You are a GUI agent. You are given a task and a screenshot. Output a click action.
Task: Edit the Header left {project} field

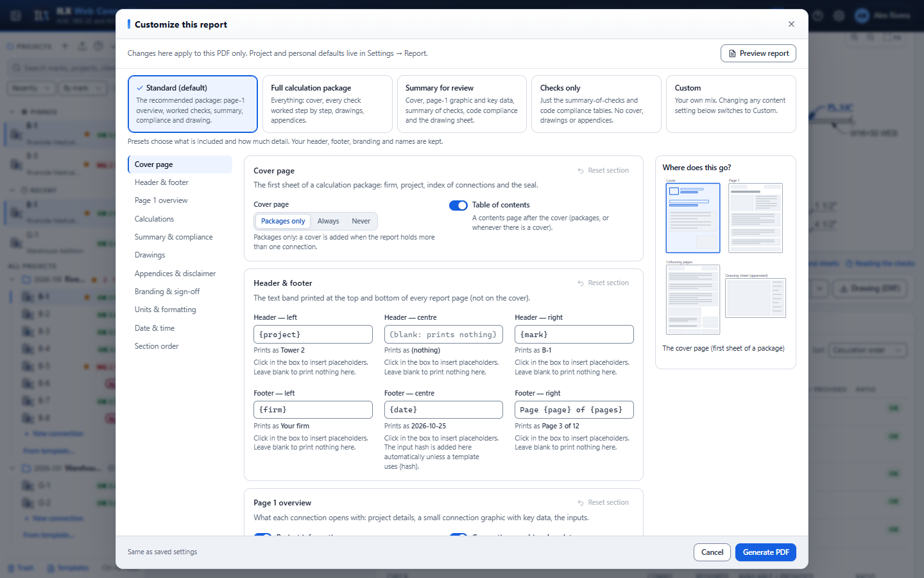(313, 335)
